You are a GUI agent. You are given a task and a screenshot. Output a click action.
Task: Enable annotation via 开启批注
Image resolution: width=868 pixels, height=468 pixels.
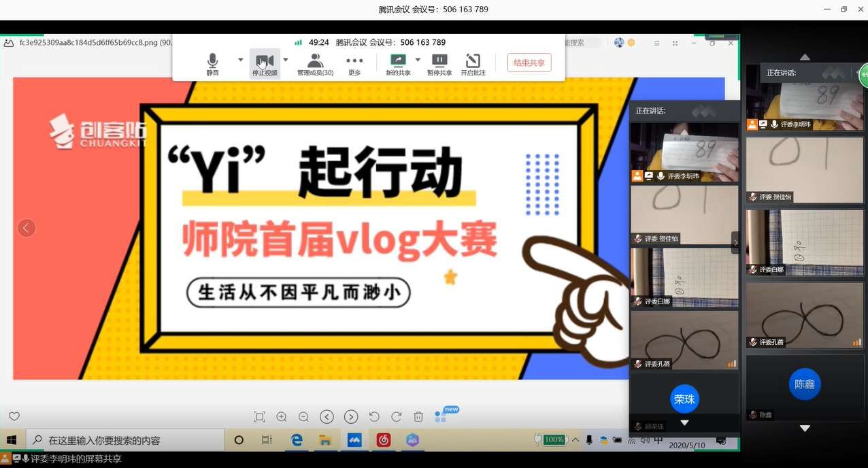473,63
